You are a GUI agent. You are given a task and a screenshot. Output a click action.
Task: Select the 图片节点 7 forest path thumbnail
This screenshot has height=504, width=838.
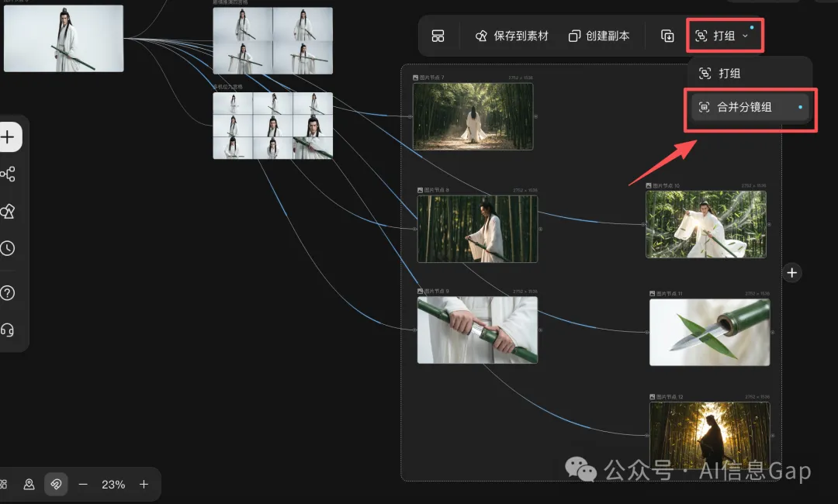(473, 116)
